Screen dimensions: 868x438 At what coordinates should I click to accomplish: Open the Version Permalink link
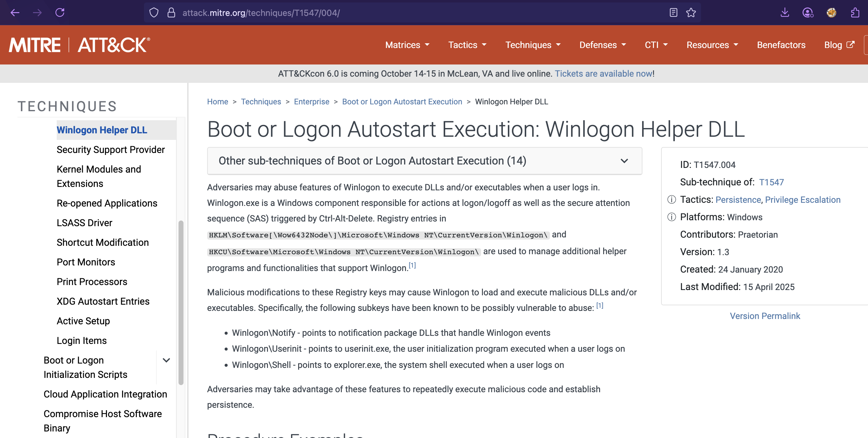click(765, 316)
